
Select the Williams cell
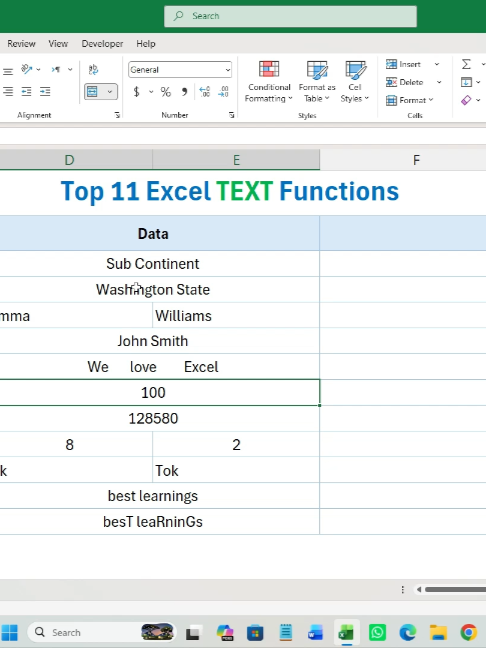pos(236,315)
